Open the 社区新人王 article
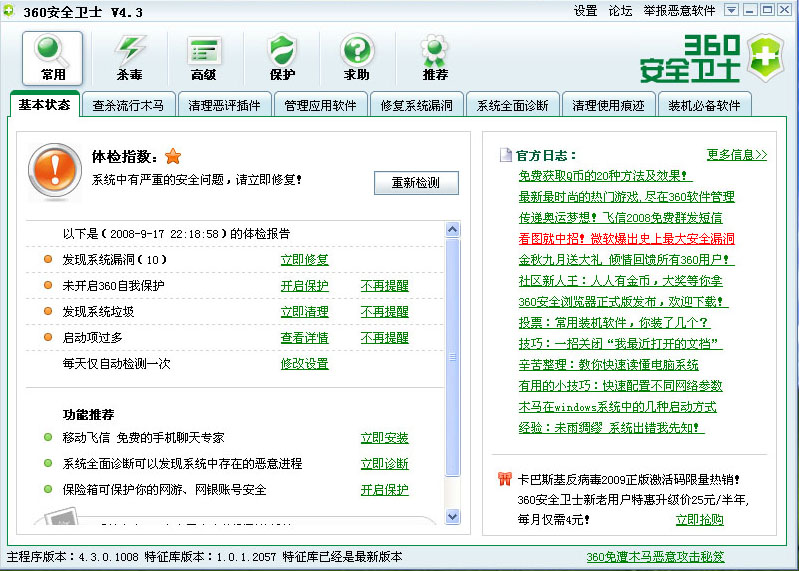The image size is (799, 571). (621, 281)
